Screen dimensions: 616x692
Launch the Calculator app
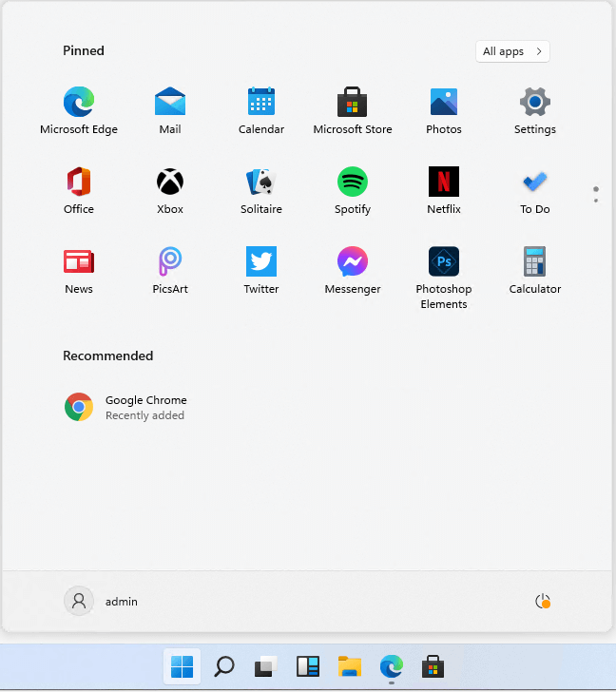click(535, 270)
